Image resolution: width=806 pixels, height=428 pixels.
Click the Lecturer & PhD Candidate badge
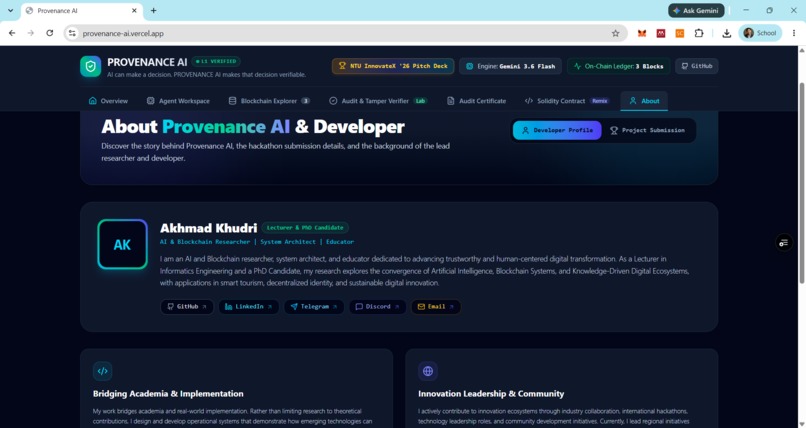(305, 228)
